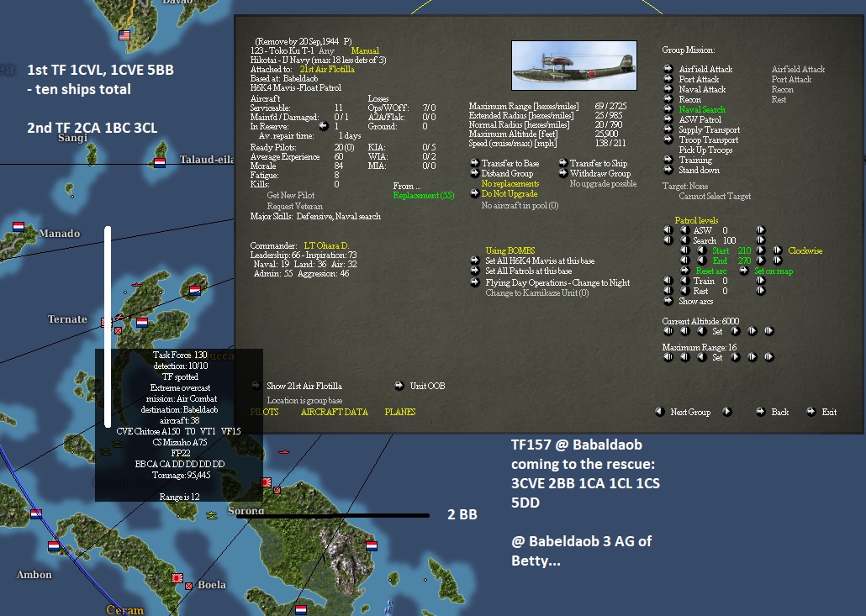The height and width of the screenshot is (616, 866).
Task: Click the Japanese flag base icon at Boela
Action: point(177,578)
